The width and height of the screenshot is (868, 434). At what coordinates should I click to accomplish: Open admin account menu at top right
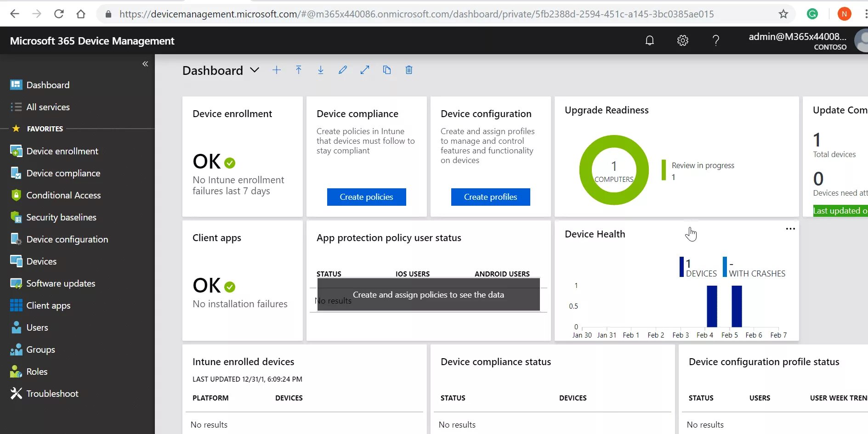coord(808,41)
